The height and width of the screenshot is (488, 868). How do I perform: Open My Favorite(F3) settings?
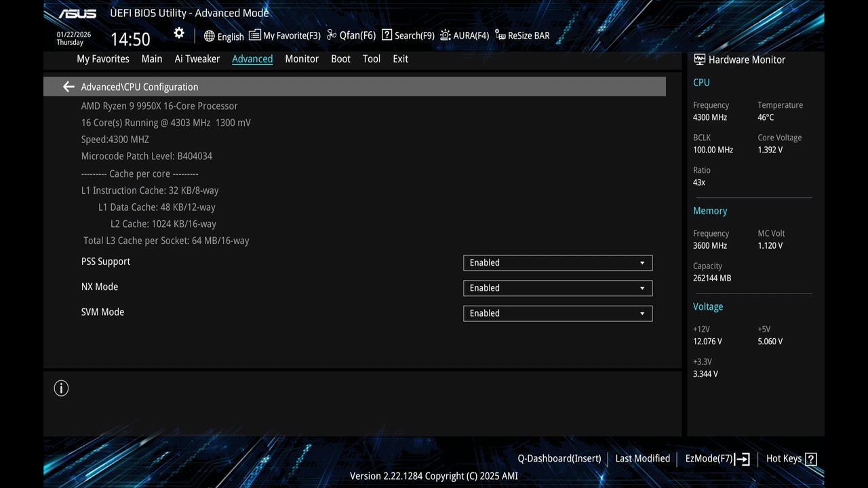284,35
